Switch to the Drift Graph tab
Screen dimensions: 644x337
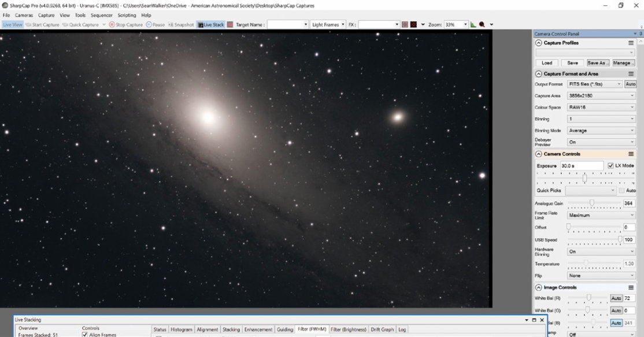[x=382, y=329]
